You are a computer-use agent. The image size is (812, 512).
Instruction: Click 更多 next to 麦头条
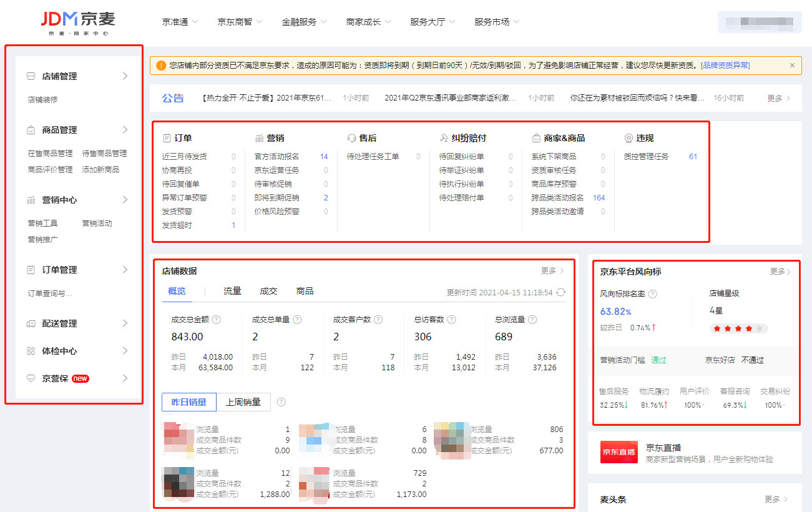coord(776,500)
